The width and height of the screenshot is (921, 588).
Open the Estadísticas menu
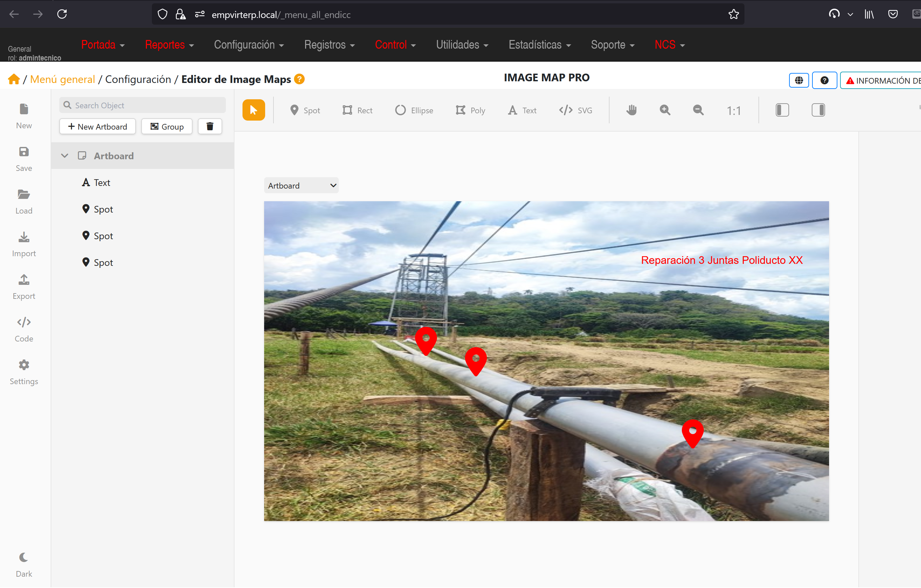pos(539,45)
